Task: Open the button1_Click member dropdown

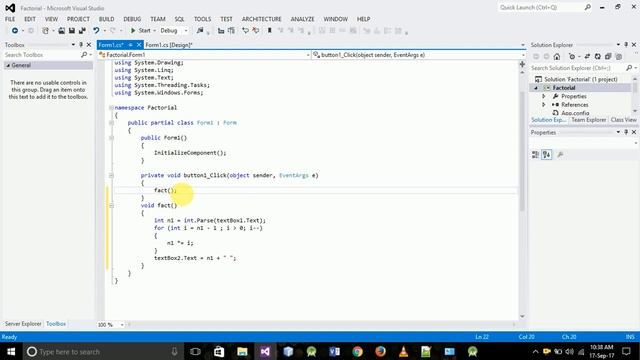Action: pos(523,55)
